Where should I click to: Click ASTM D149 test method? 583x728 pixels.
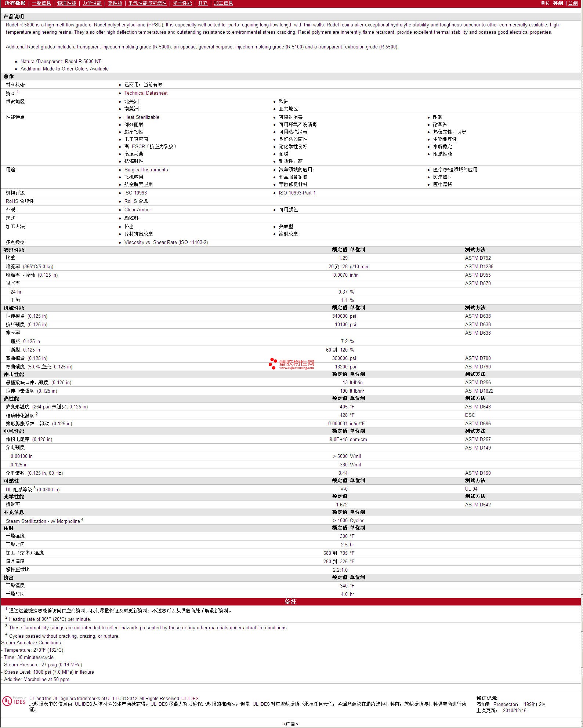pos(478,448)
